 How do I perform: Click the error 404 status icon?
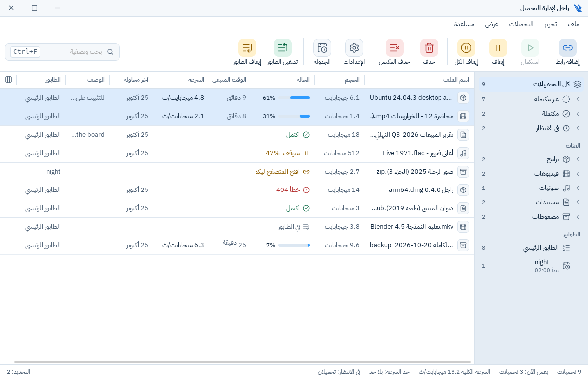pyautogui.click(x=306, y=190)
